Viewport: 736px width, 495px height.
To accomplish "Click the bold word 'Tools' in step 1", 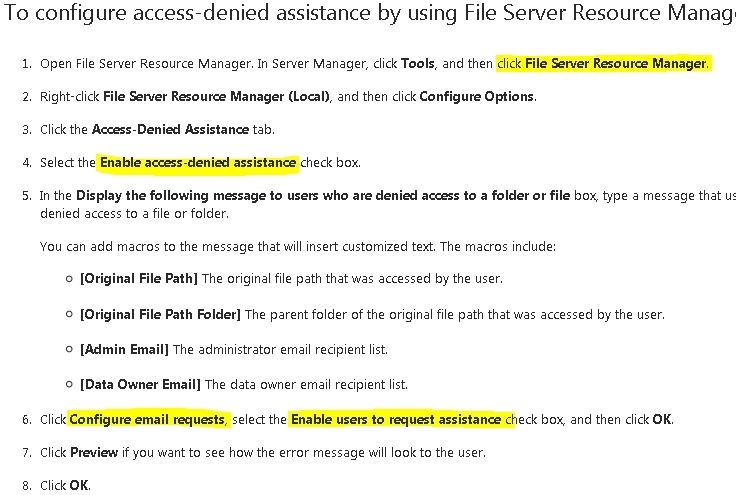I will tap(417, 63).
